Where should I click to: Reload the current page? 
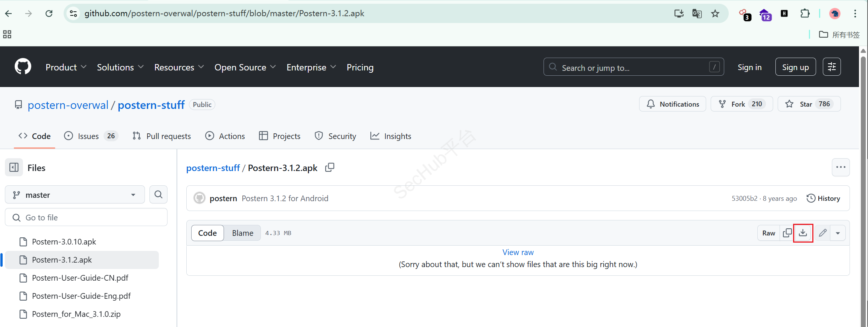coord(49,14)
